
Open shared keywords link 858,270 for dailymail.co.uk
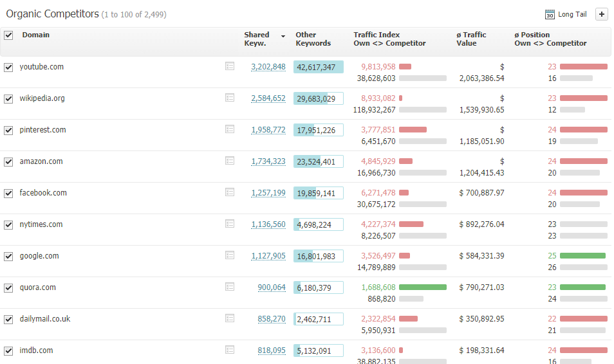coord(272,319)
